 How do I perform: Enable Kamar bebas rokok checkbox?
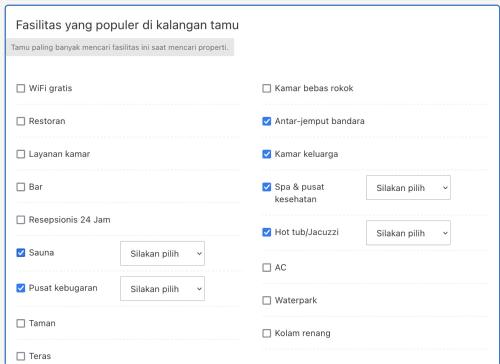pos(267,88)
